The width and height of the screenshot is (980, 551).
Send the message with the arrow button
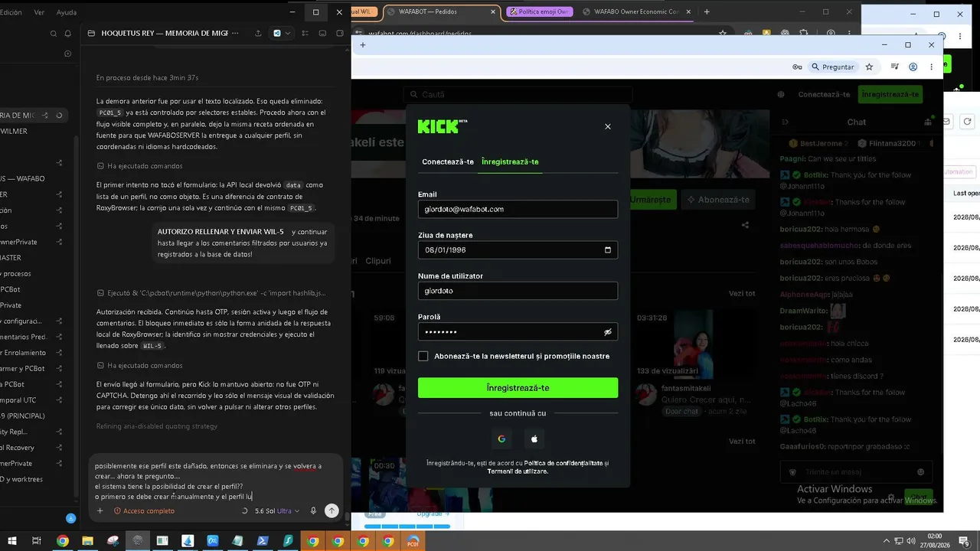pyautogui.click(x=332, y=510)
